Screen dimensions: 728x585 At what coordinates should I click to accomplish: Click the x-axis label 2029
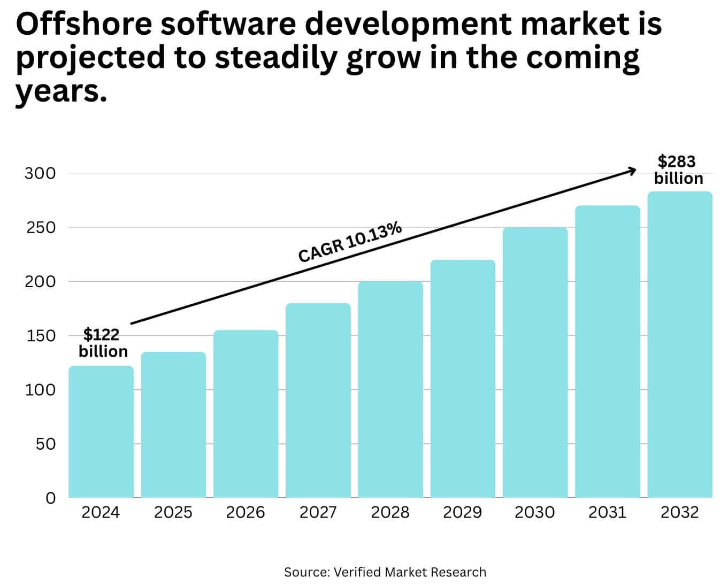462,512
